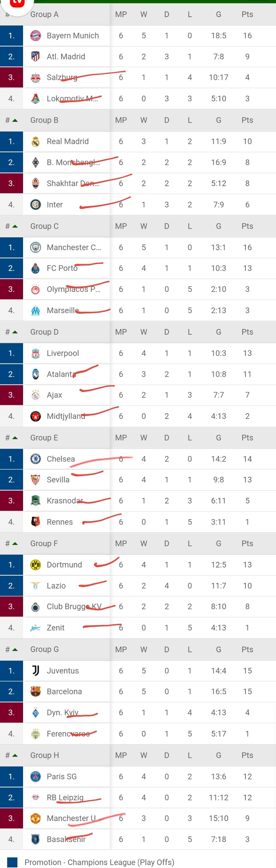The image size is (276, 868).
Task: Select the Lazio team name
Action: click(x=56, y=586)
